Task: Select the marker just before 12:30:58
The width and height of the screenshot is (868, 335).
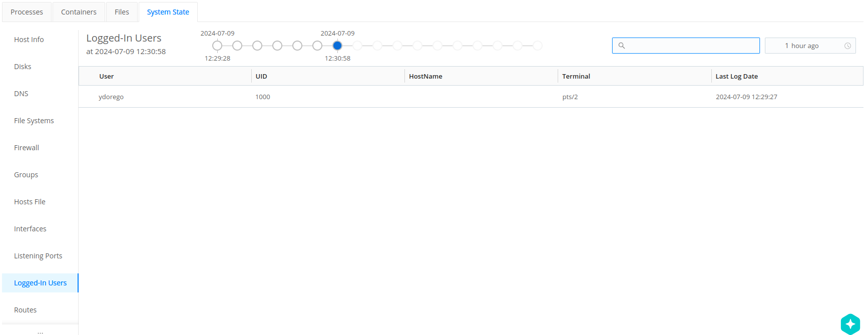Action: point(317,46)
